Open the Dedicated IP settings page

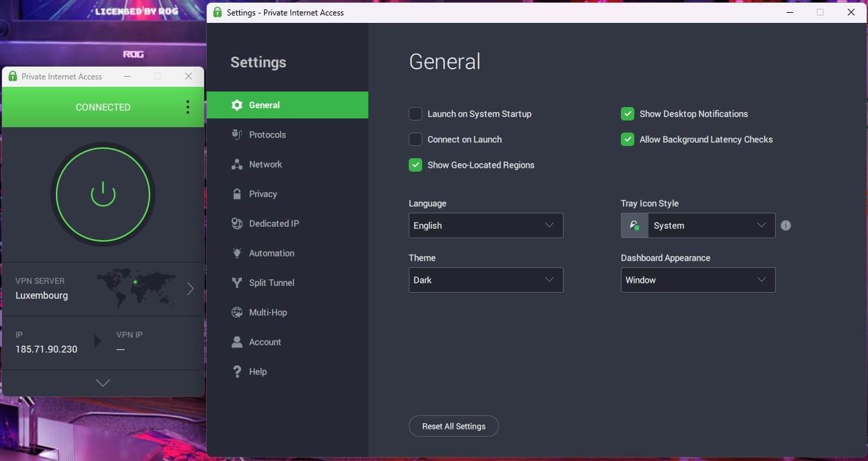click(x=288, y=223)
